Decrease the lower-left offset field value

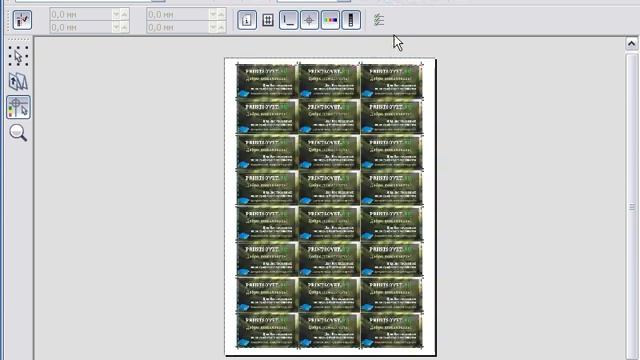(x=116, y=27)
